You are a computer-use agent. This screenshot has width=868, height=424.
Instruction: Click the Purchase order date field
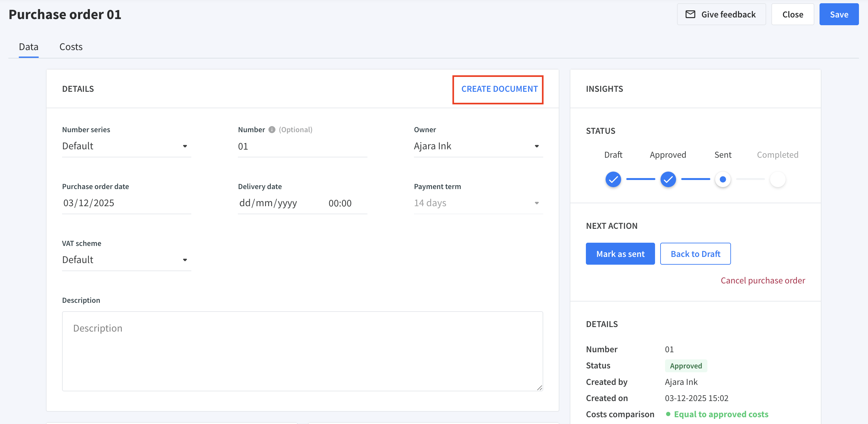pos(126,203)
